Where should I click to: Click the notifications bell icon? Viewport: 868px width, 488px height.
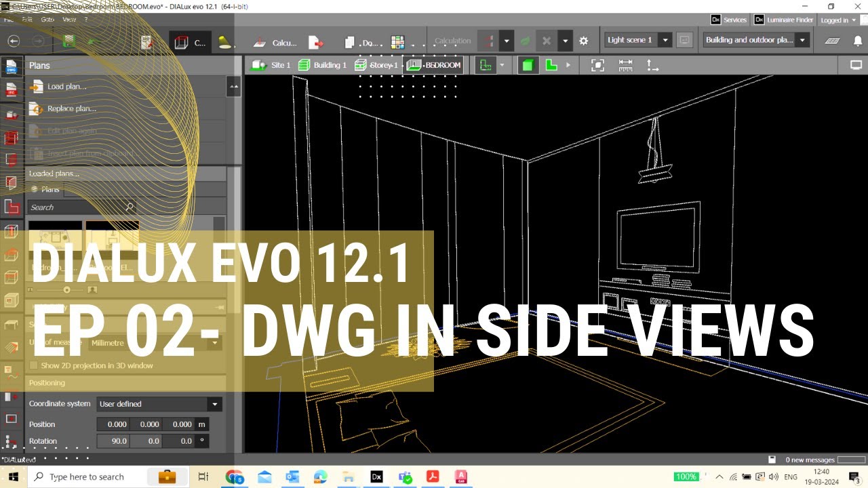pyautogui.click(x=858, y=41)
